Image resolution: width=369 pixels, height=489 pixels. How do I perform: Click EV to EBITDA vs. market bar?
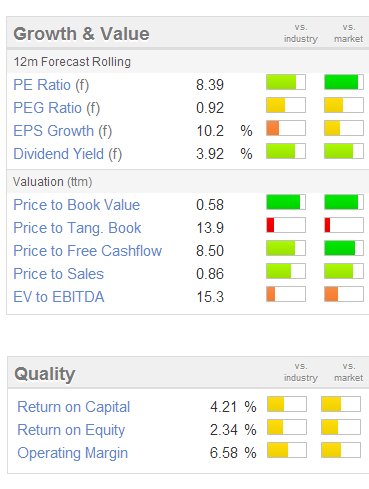(344, 294)
